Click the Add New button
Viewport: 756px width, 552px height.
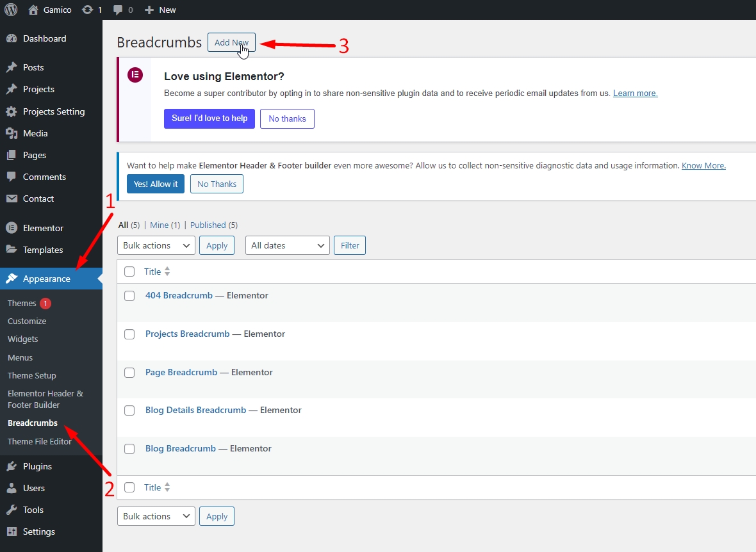coord(231,42)
